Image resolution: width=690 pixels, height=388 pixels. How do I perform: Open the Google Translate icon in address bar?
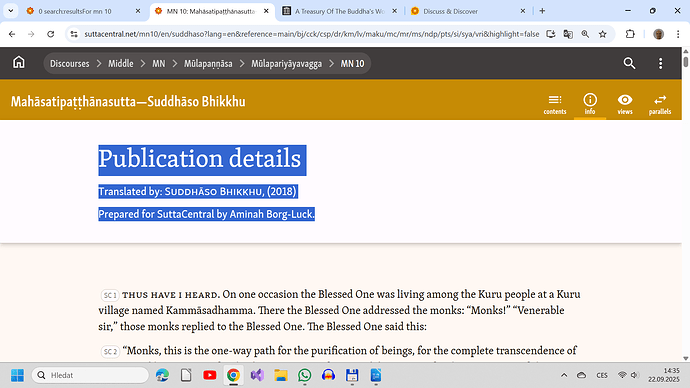pos(568,34)
